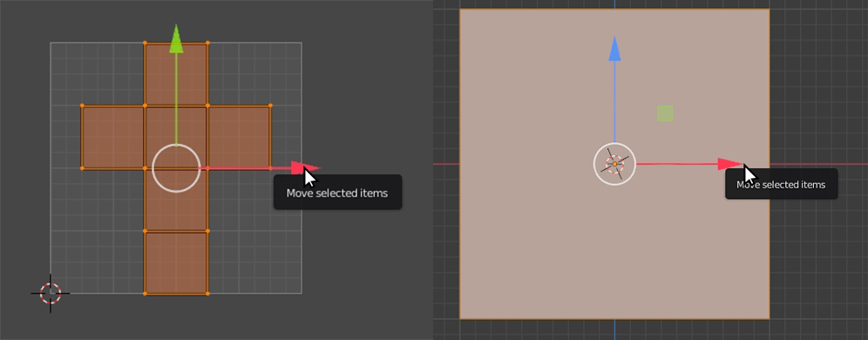Select the top UV face of the cross

(x=176, y=73)
